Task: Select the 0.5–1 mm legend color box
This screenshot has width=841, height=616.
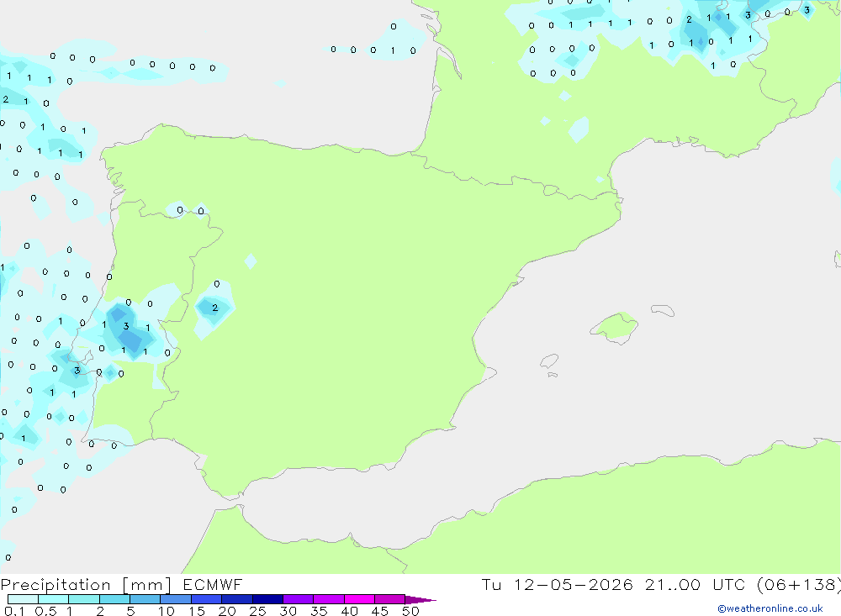Action: 54,599
